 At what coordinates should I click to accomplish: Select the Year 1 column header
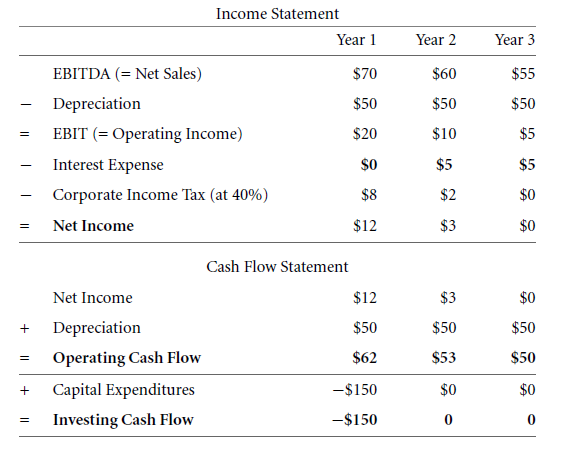[x=357, y=40]
